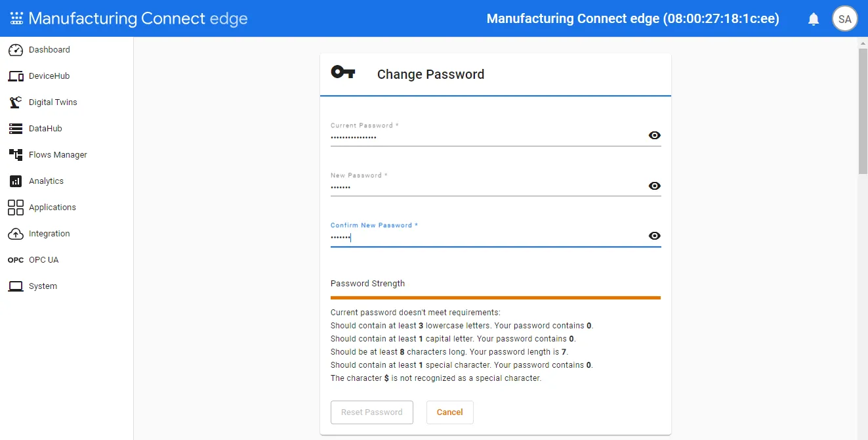Click the Password Strength label
This screenshot has width=868, height=440.
[367, 284]
